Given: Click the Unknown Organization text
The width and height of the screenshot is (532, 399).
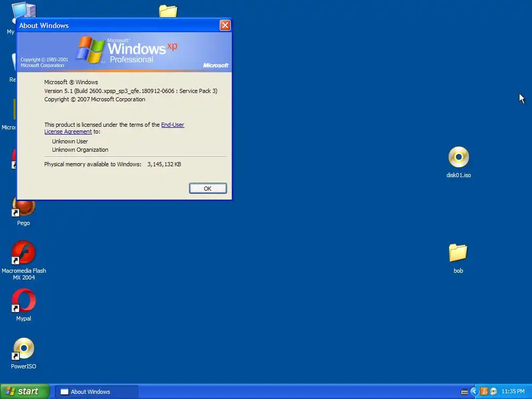Looking at the screenshot, I should (x=80, y=150).
